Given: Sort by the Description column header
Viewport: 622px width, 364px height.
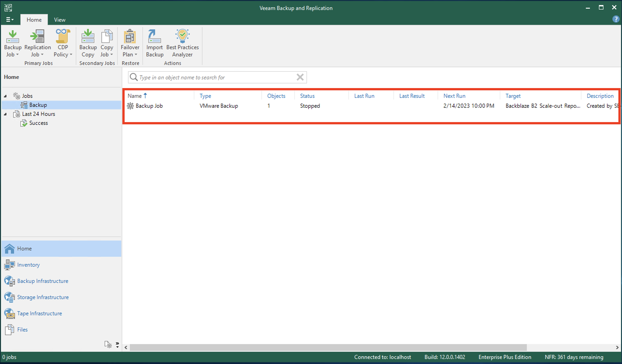Looking at the screenshot, I should pyautogui.click(x=600, y=96).
